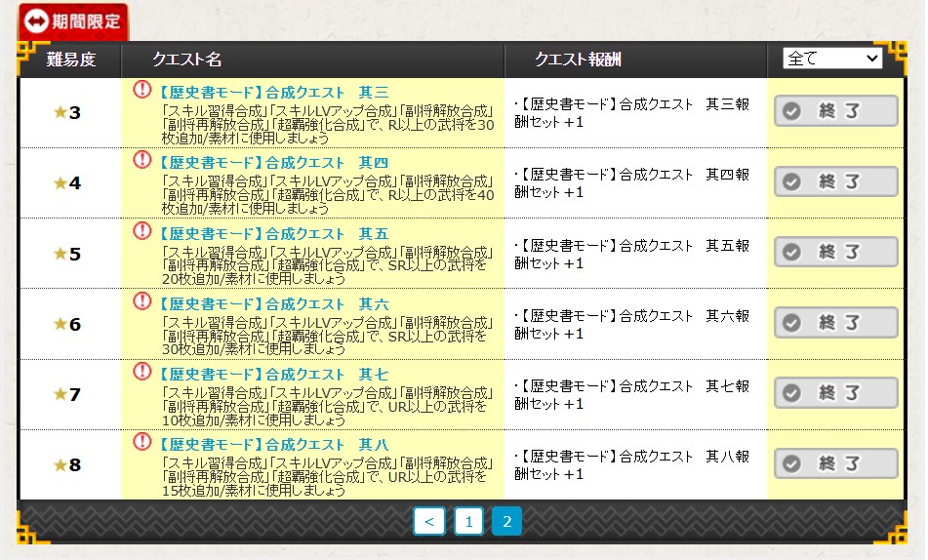Click the alert icon beside 合成クエスト 其五
928x560 pixels.
click(141, 231)
